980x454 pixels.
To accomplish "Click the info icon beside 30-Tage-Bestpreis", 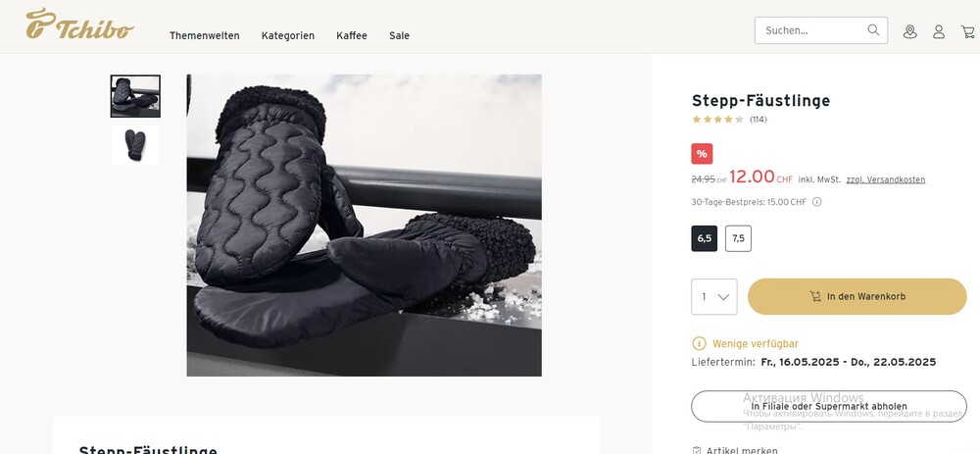I will coord(817,202).
